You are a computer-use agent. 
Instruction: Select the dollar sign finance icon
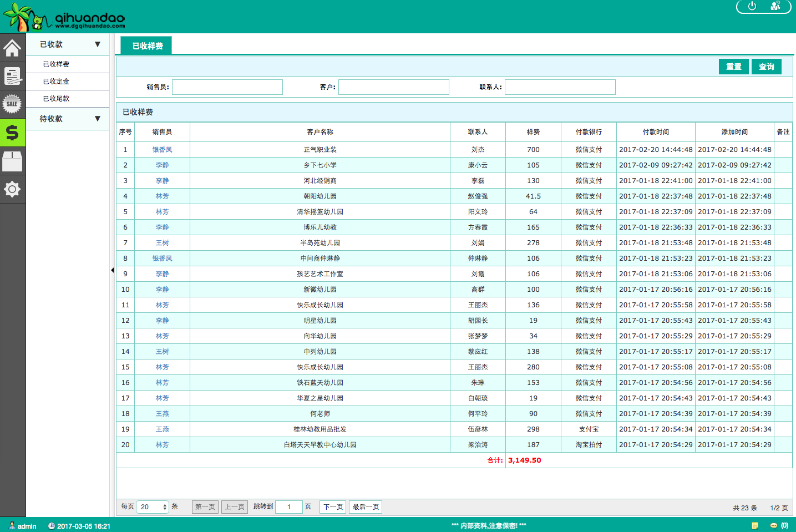(12, 133)
